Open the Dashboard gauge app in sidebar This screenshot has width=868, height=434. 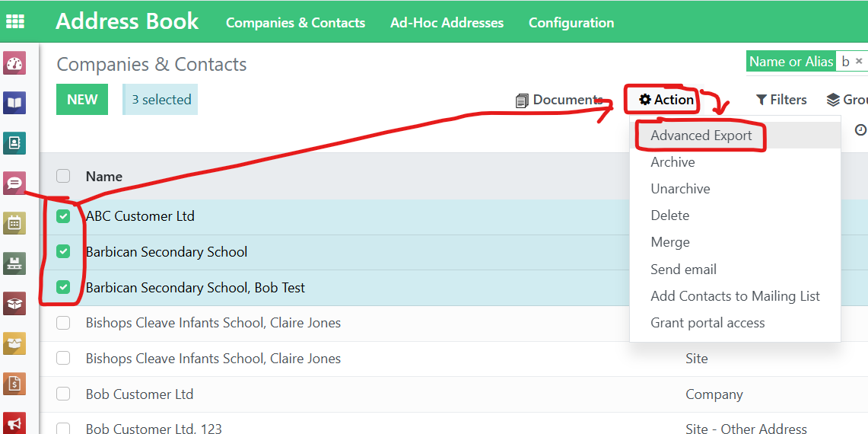click(14, 63)
